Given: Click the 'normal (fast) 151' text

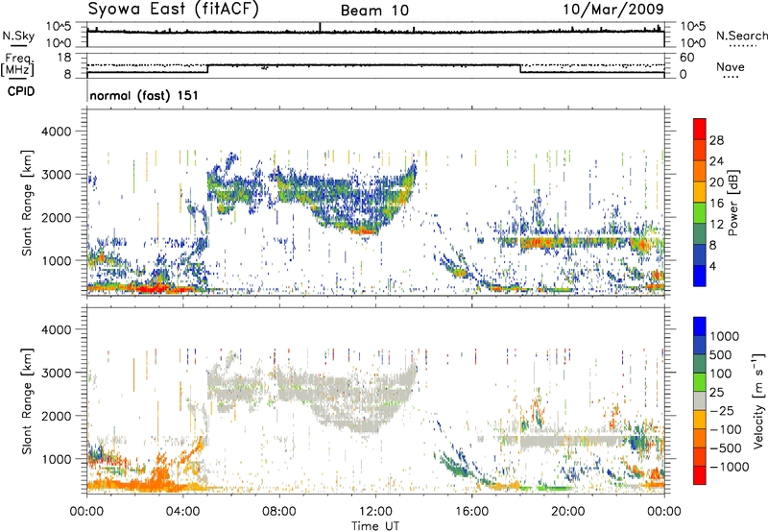Looking at the screenshot, I should click(144, 95).
